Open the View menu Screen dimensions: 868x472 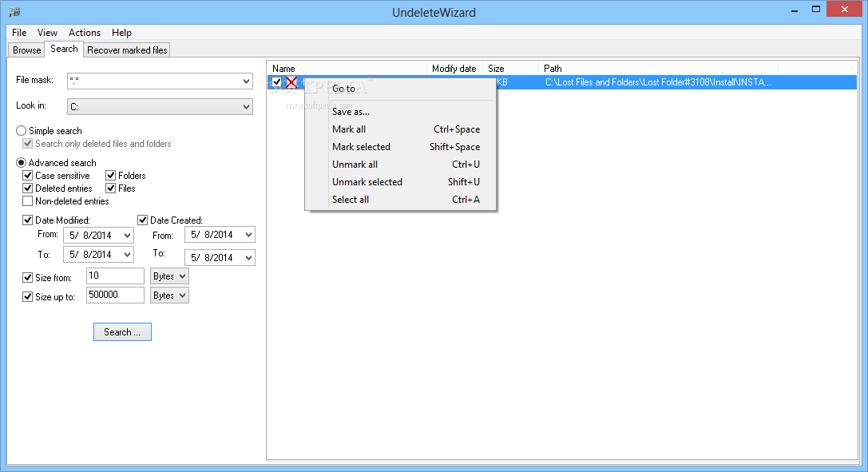tap(47, 33)
